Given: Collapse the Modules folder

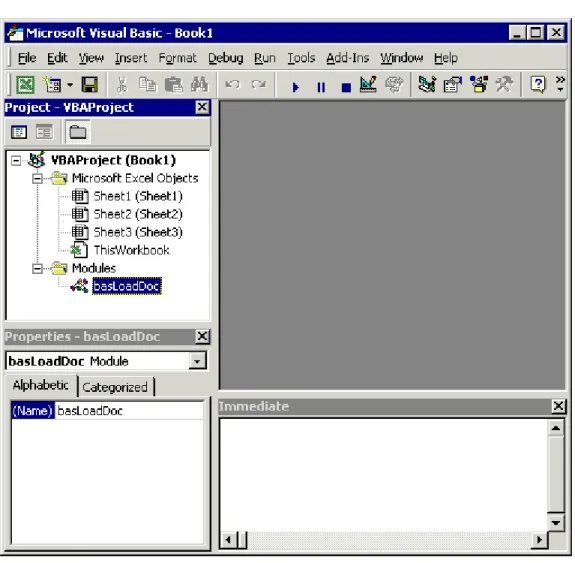Looking at the screenshot, I should 37,269.
